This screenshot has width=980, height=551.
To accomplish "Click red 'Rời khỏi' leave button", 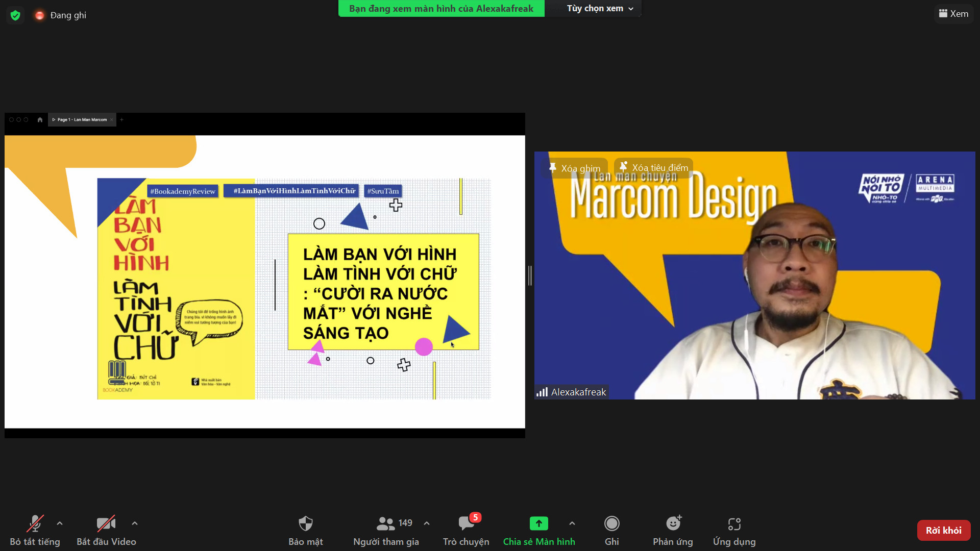I will point(944,530).
